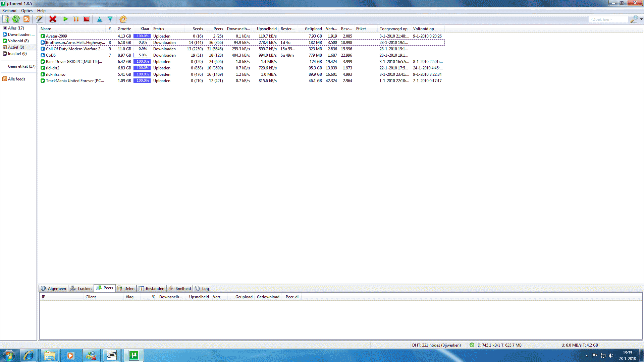Select Brothers.in.Arms.Hells.Highway torrent row
The width and height of the screenshot is (644, 362).
pyautogui.click(x=242, y=43)
